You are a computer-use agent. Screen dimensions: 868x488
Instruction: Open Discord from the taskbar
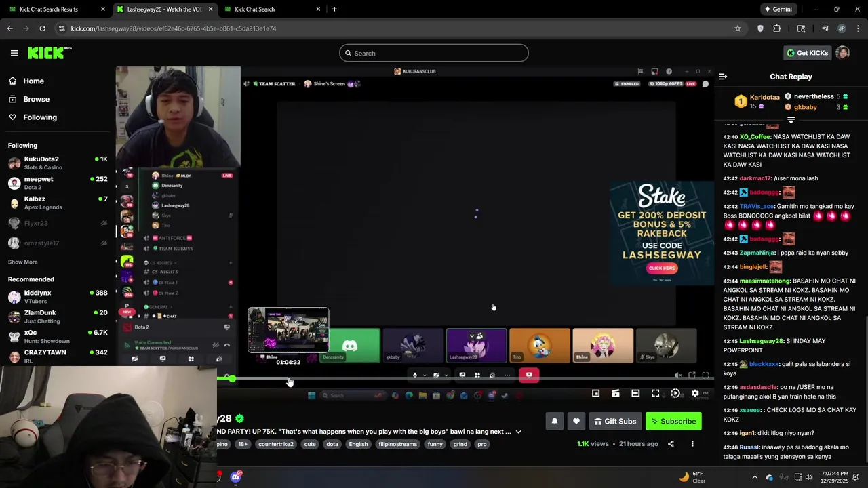tap(235, 477)
